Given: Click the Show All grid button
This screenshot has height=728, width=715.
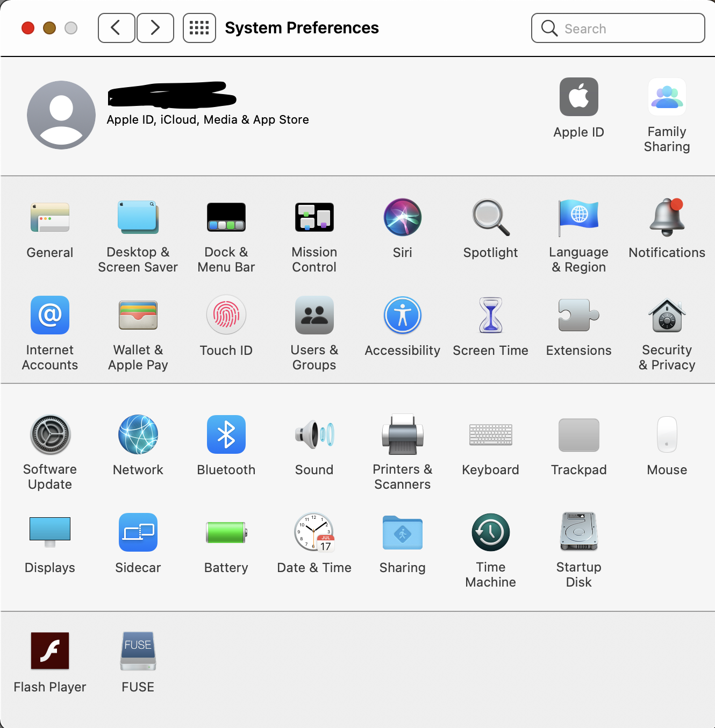Looking at the screenshot, I should click(199, 28).
